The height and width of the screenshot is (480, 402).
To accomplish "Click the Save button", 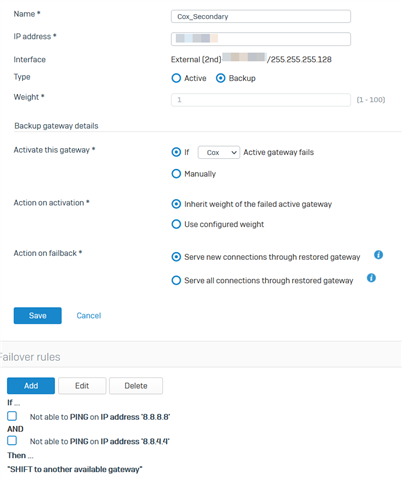I will pyautogui.click(x=38, y=316).
